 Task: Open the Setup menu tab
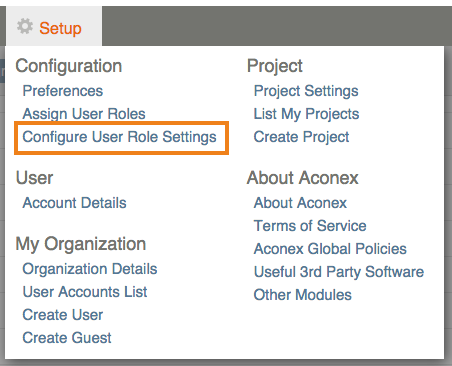[x=54, y=26]
